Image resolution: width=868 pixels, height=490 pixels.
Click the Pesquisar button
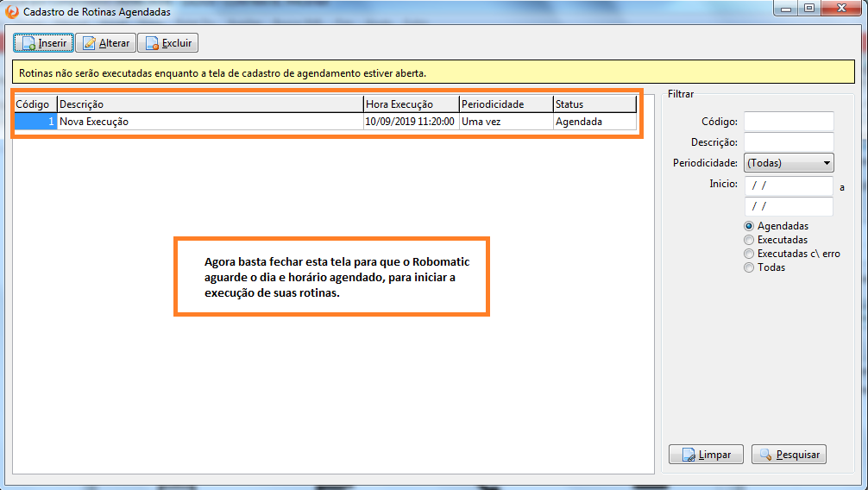coord(789,455)
